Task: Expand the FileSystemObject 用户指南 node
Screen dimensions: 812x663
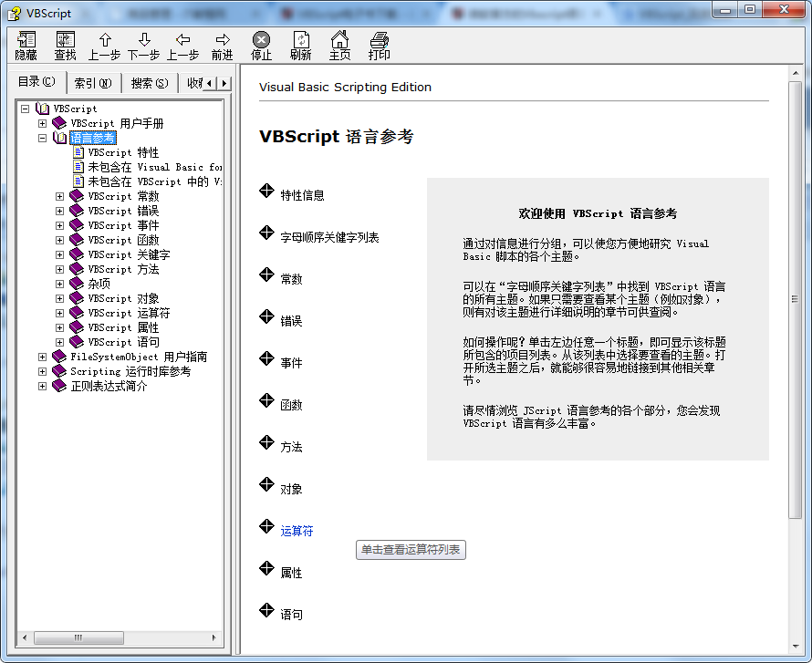Action: pos(43,356)
